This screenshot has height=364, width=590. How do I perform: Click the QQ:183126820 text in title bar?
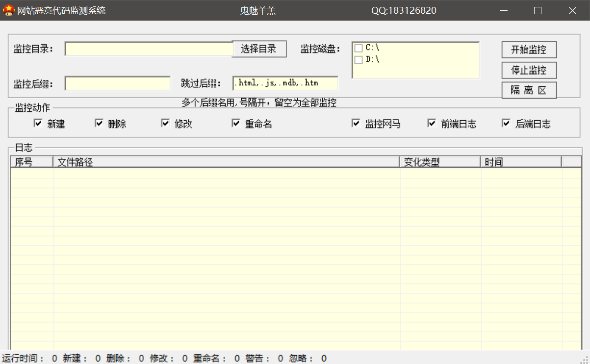pyautogui.click(x=404, y=10)
